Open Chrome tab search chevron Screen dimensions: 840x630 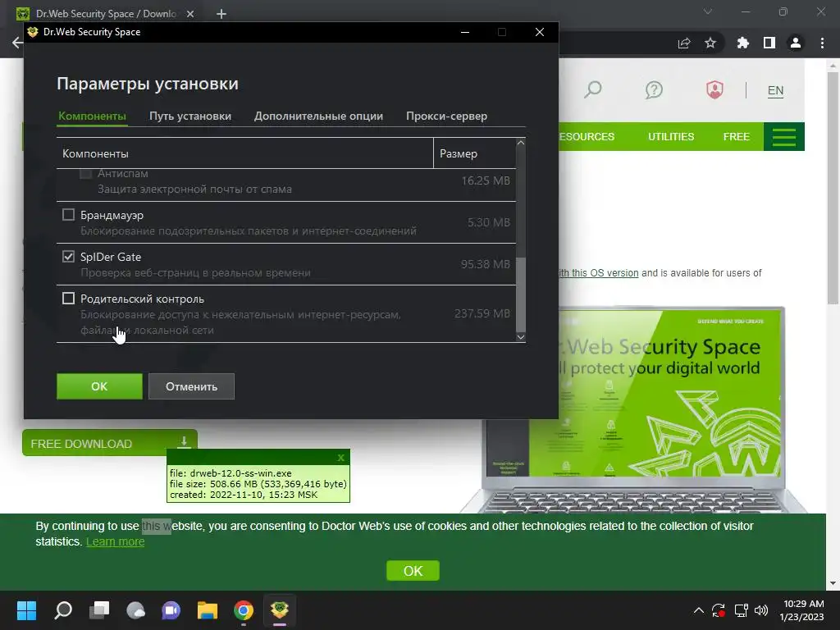pos(708,11)
